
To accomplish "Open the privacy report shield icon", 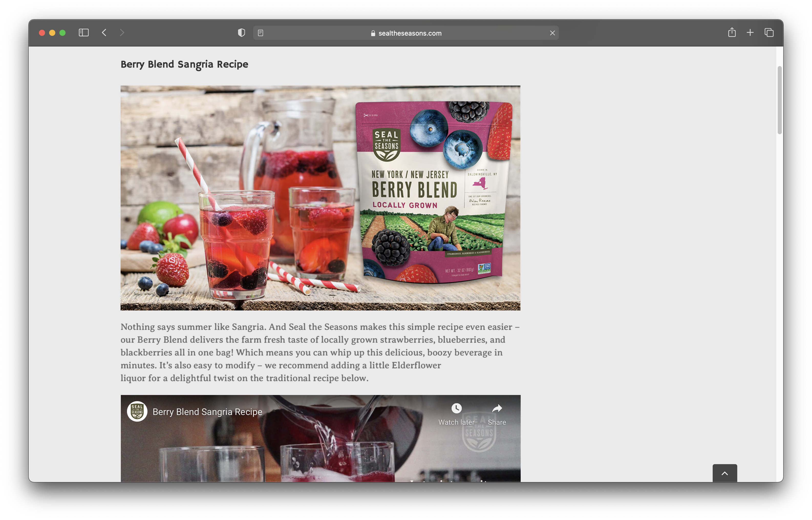I will 242,33.
